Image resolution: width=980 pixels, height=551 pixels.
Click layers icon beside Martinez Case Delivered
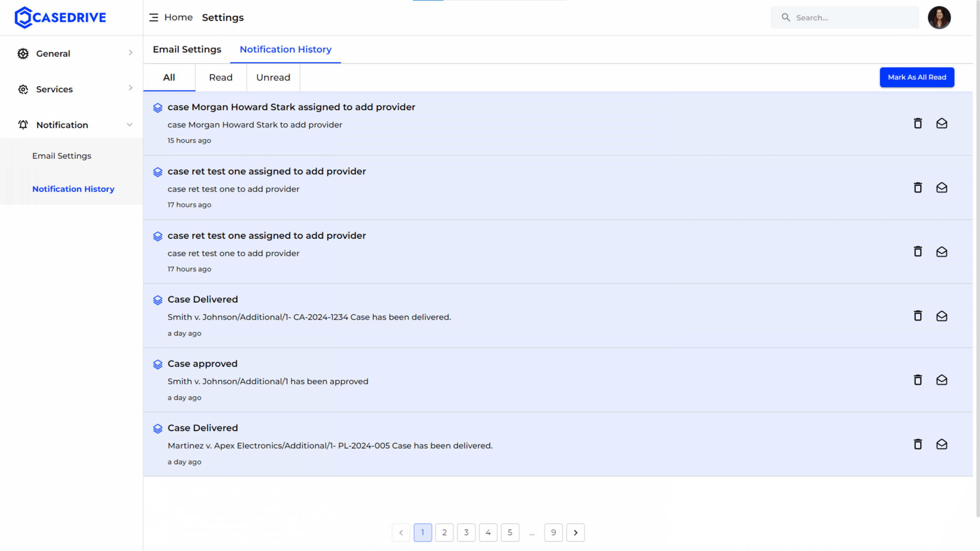click(x=158, y=429)
